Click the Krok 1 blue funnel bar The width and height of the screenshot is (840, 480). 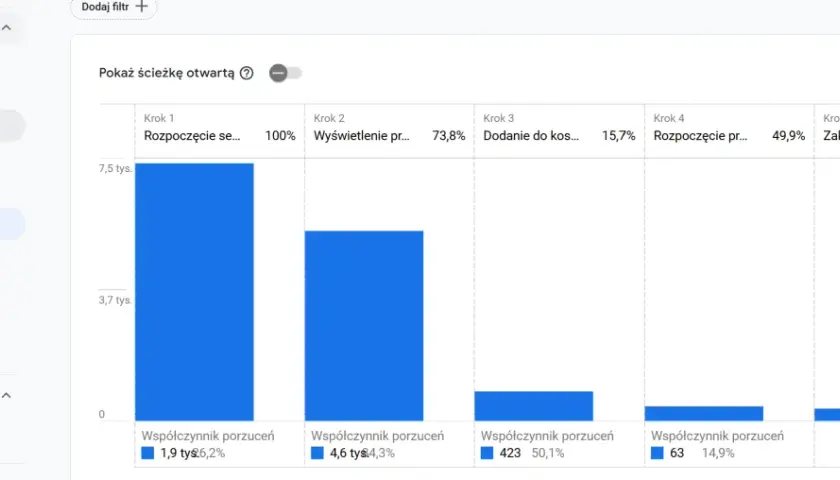[194, 292]
